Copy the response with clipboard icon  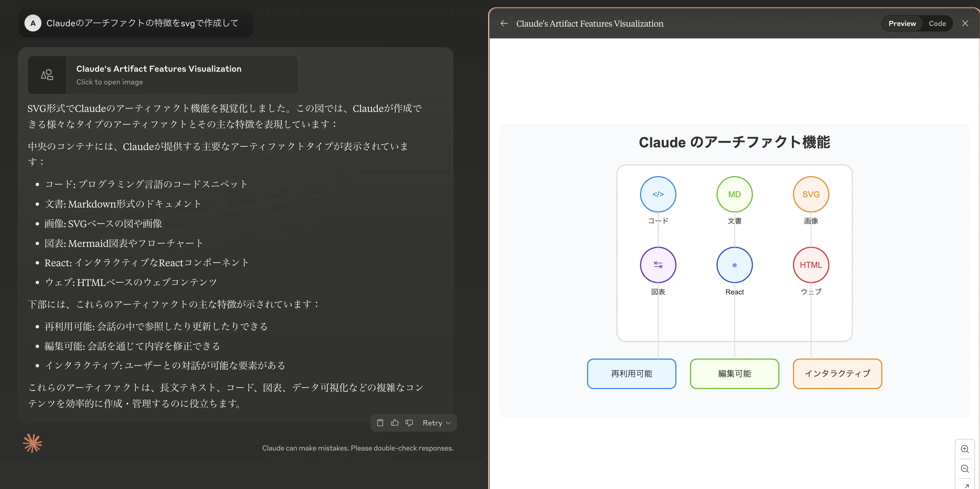[380, 423]
